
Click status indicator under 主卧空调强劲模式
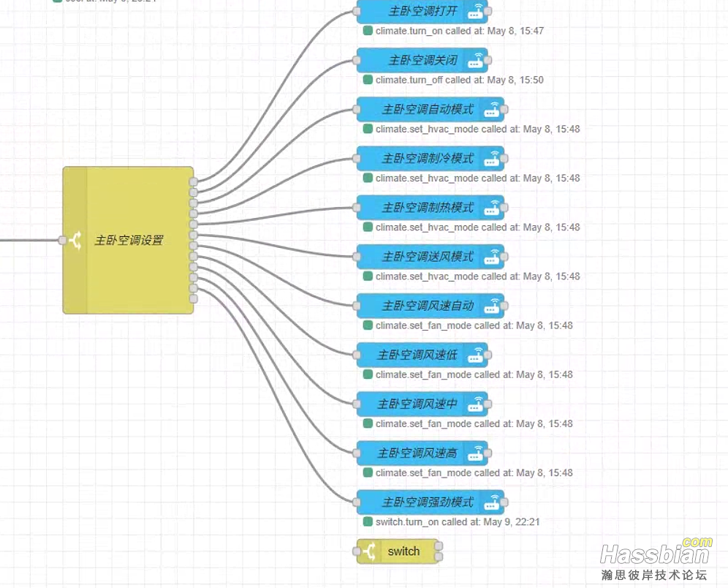[368, 521]
